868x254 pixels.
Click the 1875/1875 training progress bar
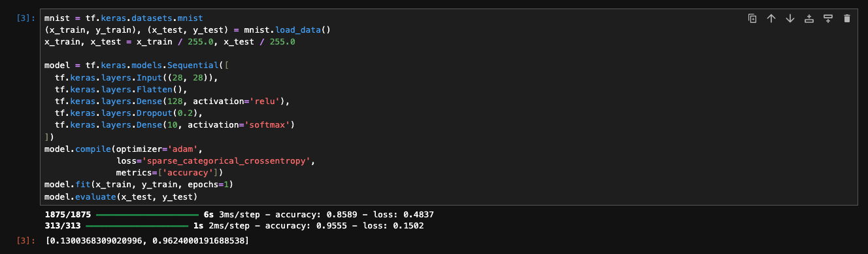pyautogui.click(x=146, y=215)
